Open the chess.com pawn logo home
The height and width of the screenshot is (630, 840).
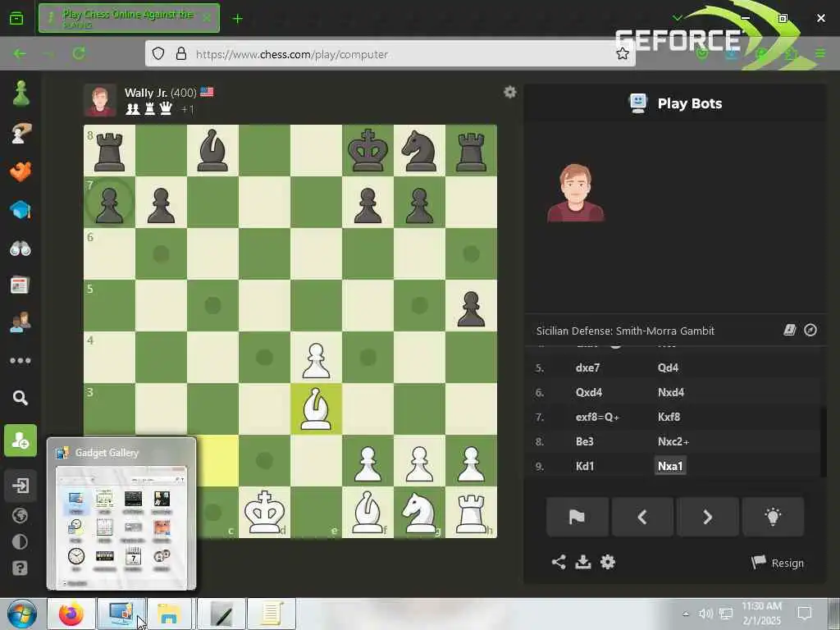click(x=21, y=94)
